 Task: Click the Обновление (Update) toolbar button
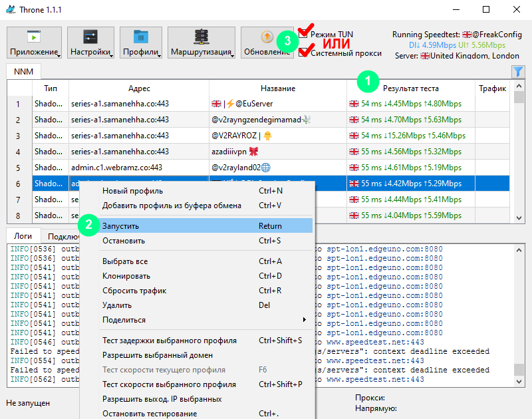(x=266, y=43)
